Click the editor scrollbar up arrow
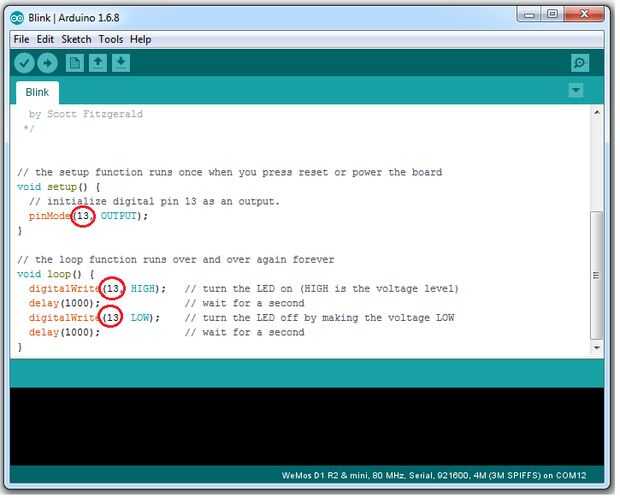 pos(597,113)
